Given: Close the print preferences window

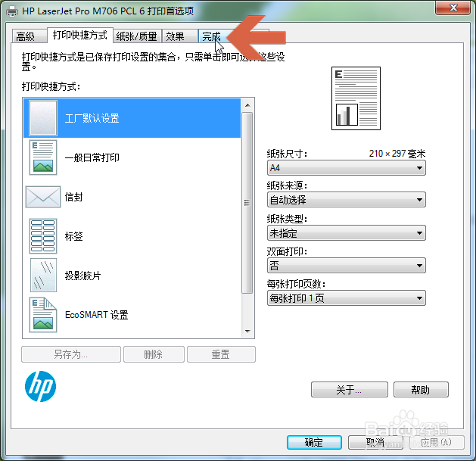Looking at the screenshot, I should 453,8.
